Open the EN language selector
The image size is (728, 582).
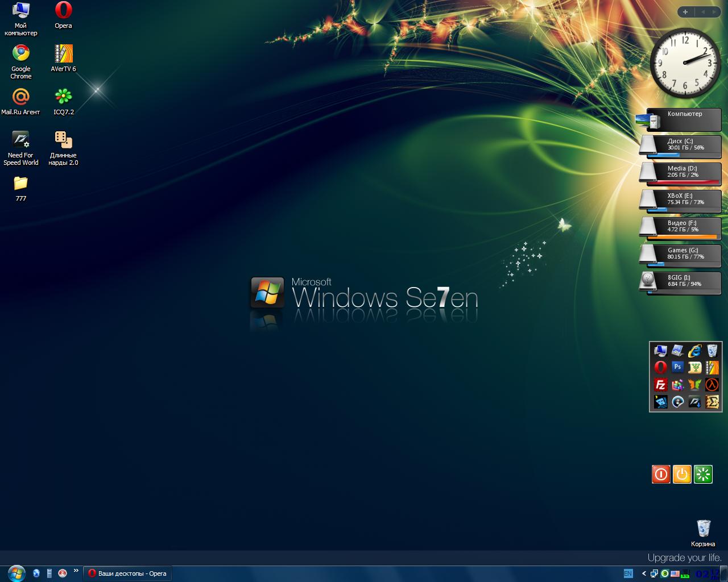[x=628, y=573]
